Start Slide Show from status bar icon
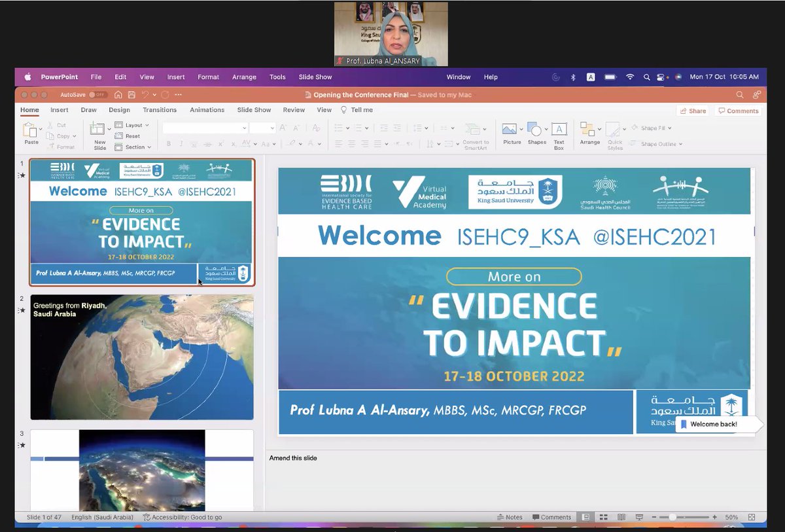The image size is (785, 532). coord(639,517)
